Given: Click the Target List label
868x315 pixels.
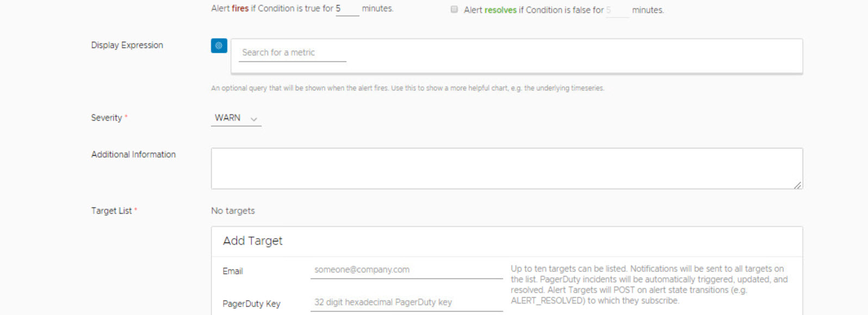Looking at the screenshot, I should tap(111, 211).
